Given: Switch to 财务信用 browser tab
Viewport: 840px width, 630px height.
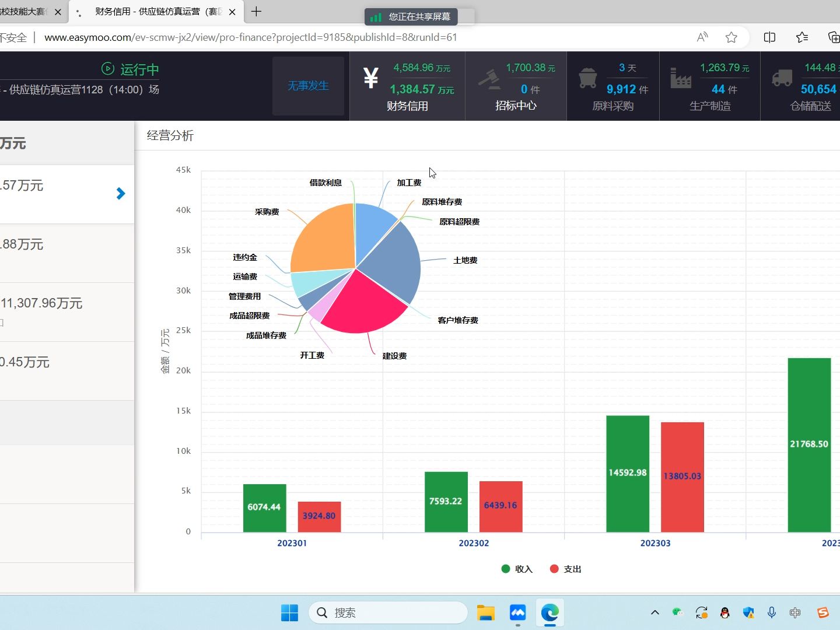Looking at the screenshot, I should click(x=155, y=12).
